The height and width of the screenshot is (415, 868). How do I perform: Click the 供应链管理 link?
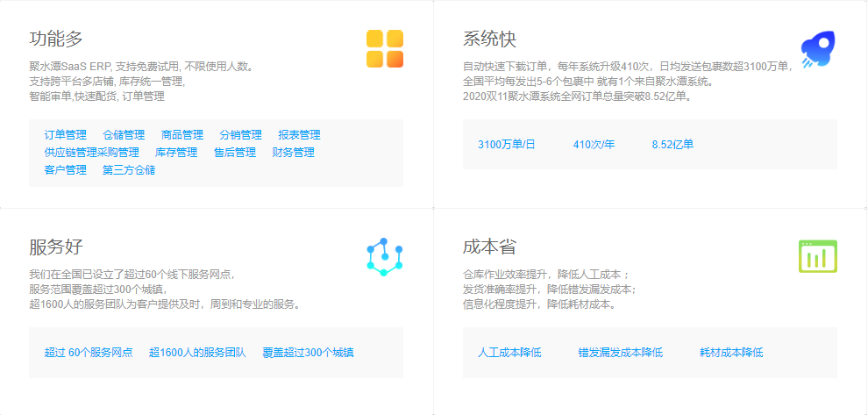tap(71, 153)
